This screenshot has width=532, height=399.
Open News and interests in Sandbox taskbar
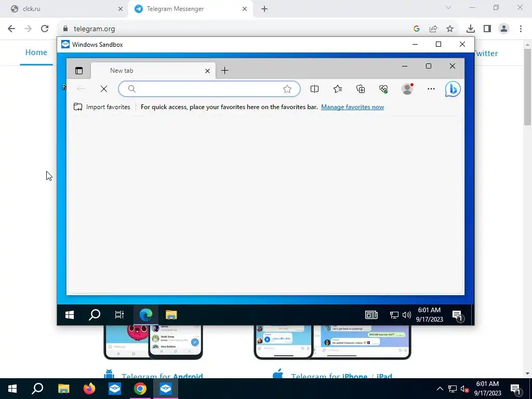(x=371, y=315)
